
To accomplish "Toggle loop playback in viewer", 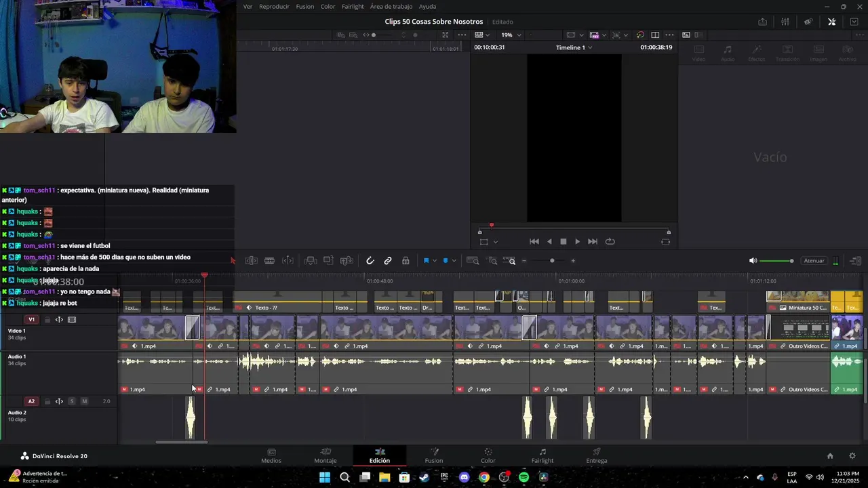I will [x=610, y=241].
